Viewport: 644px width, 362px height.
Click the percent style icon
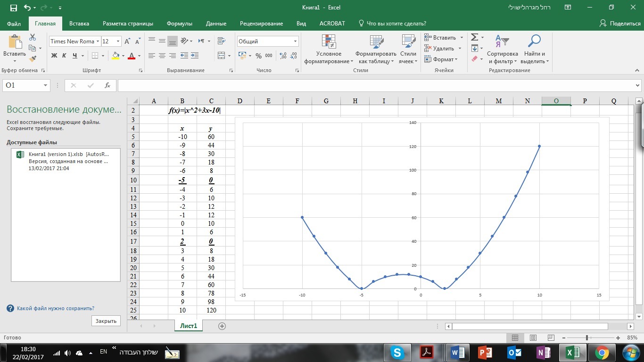258,56
